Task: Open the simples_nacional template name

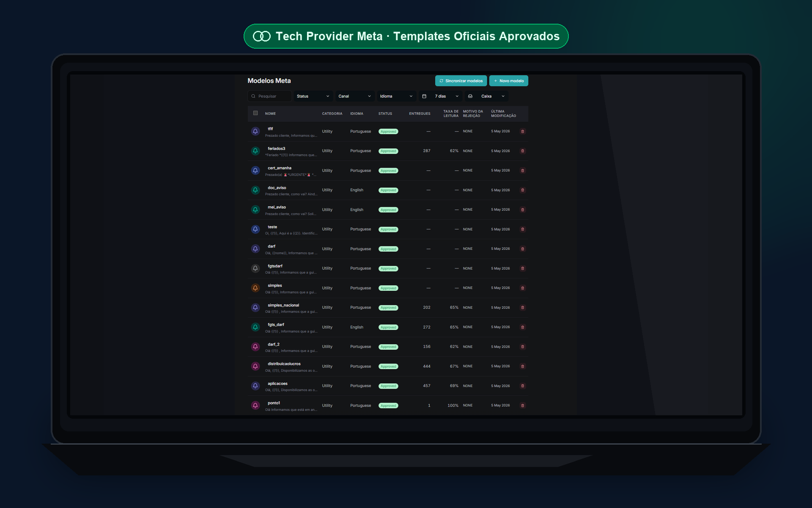Action: [283, 305]
